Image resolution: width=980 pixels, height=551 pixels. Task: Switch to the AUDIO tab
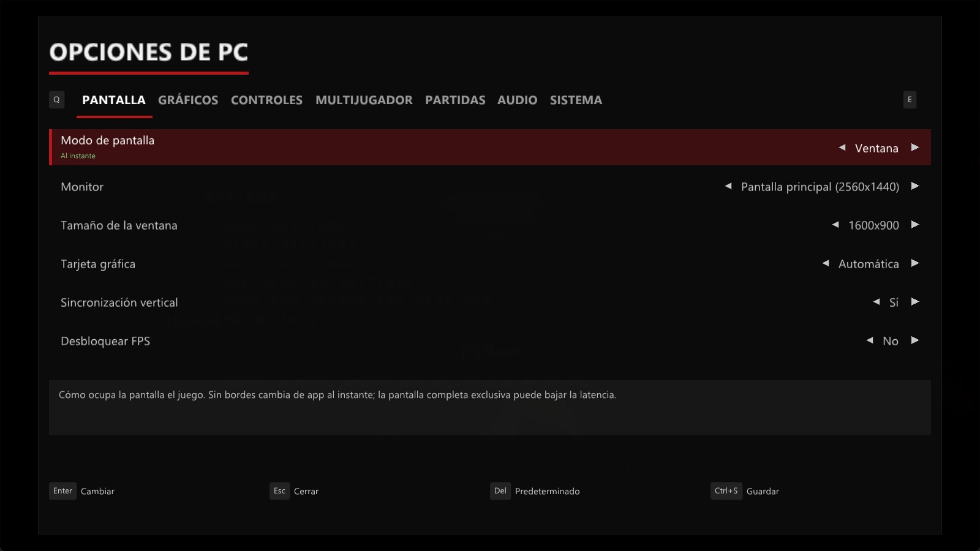(x=517, y=100)
